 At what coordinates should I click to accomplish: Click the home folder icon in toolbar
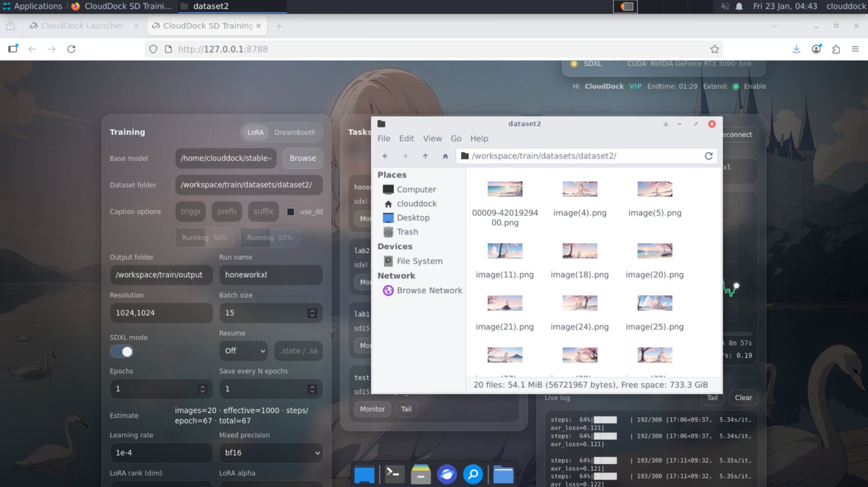[x=445, y=156]
